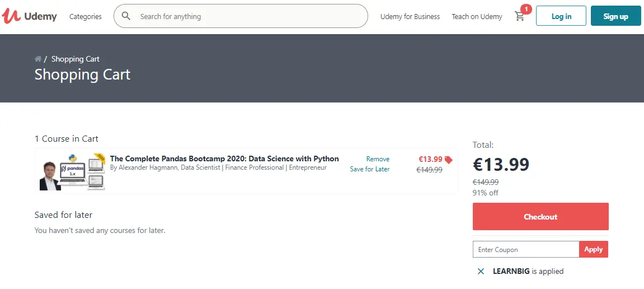Click the Shopping Cart breadcrumb link
The height and width of the screenshot is (289, 644).
click(76, 59)
